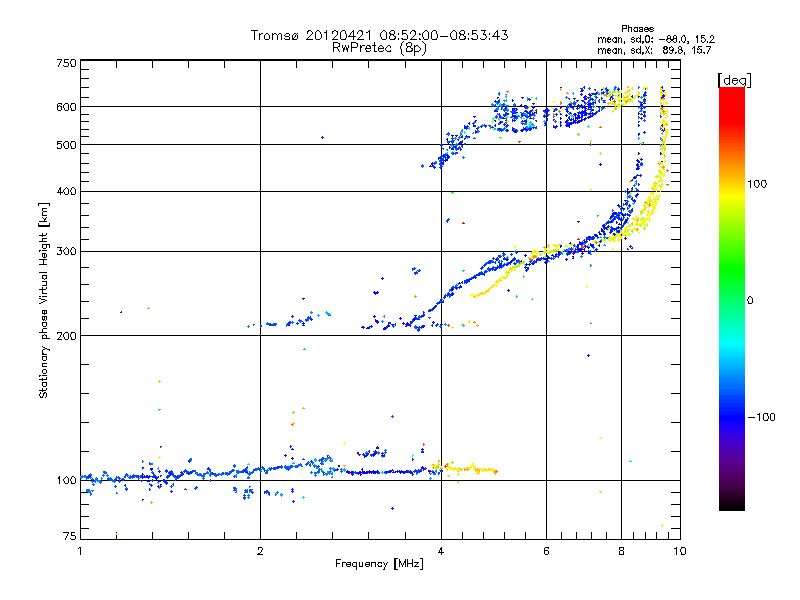The image size is (800, 600).
Task: Click the 'Phases' heading above the colorbar
Action: click(x=637, y=29)
